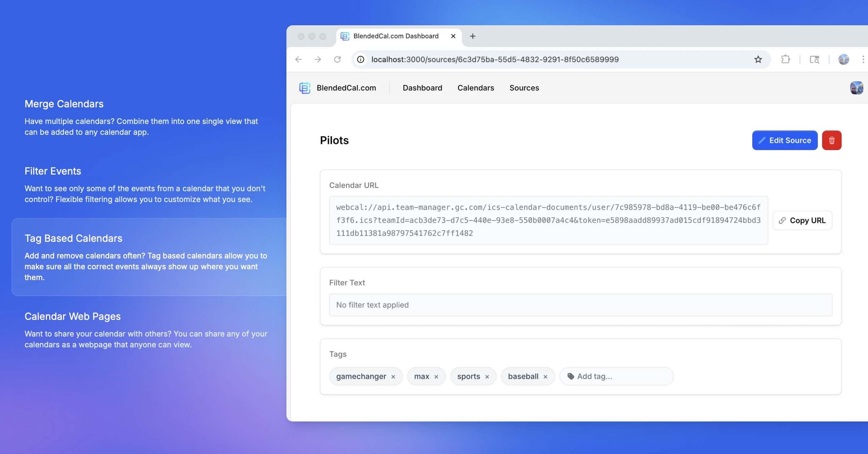Remove the sports tag

[x=487, y=377]
